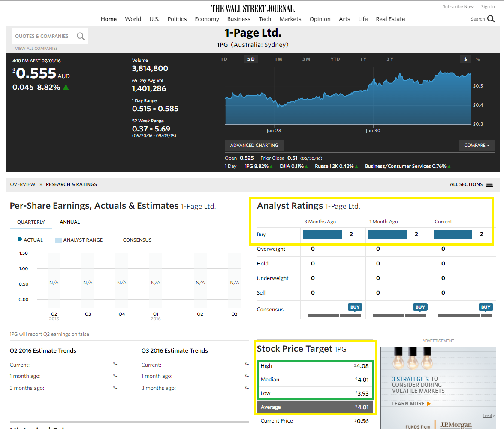Click the Wall Street Journal logo
This screenshot has width=504, height=429.
click(253, 8)
